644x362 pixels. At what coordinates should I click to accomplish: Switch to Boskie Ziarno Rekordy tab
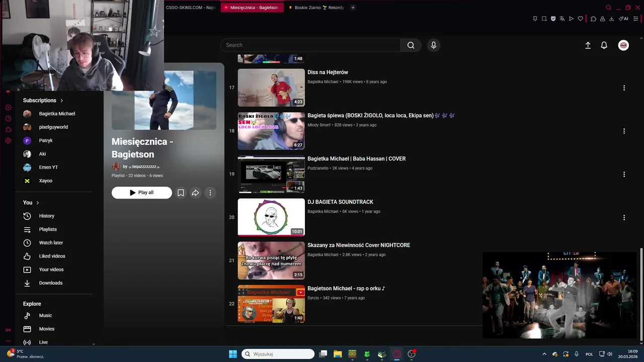click(x=316, y=8)
